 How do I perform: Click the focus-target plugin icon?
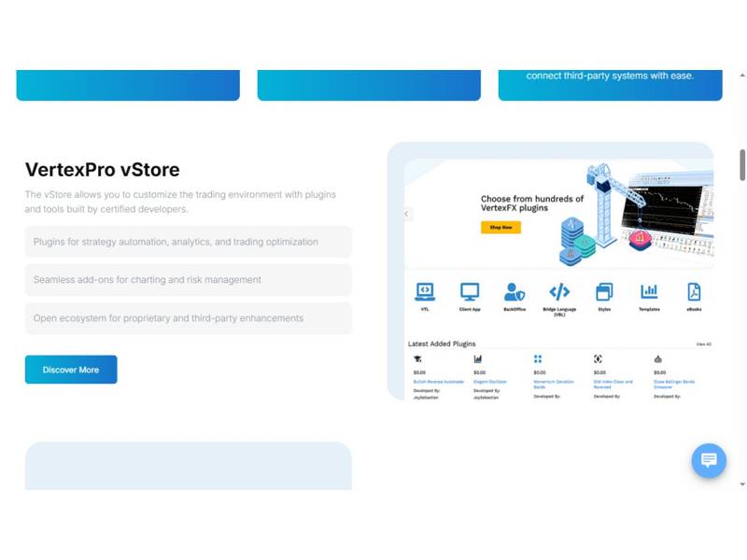click(x=598, y=359)
